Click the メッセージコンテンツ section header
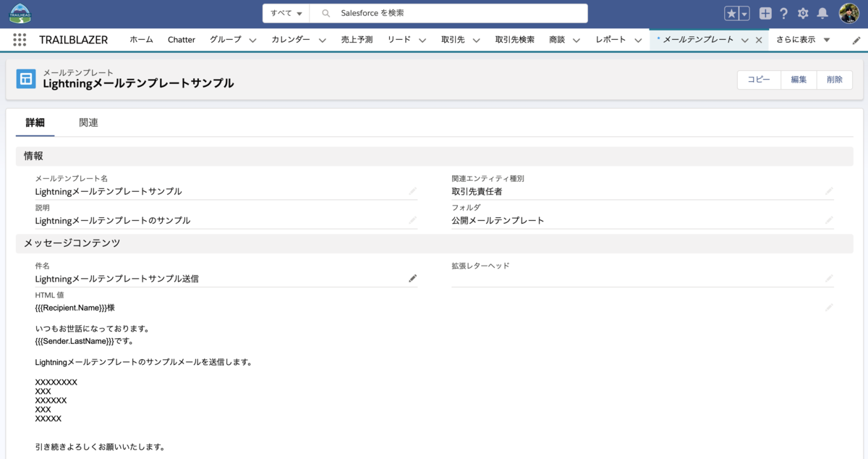This screenshot has width=868, height=459. coord(434,243)
